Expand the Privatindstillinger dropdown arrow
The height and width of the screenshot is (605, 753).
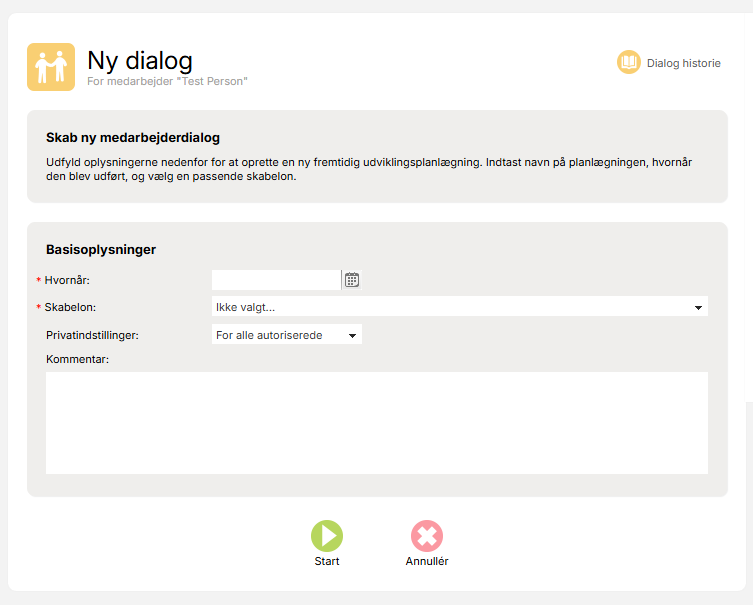352,335
